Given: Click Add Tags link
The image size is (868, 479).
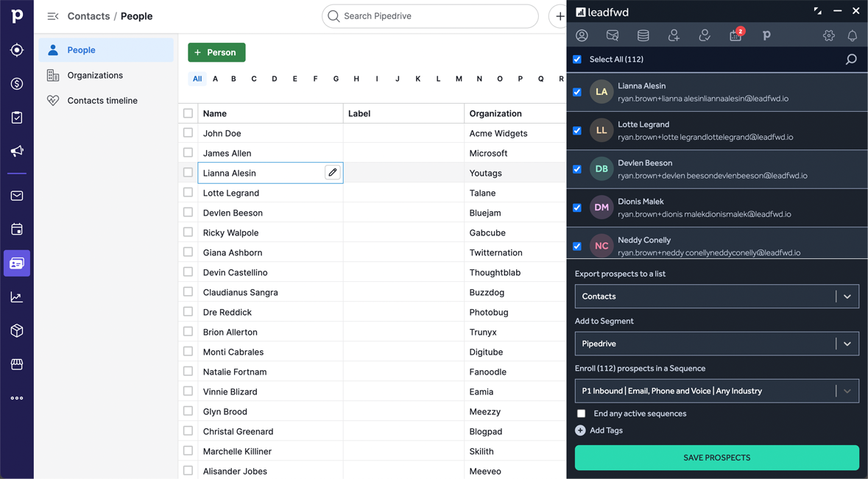Looking at the screenshot, I should point(599,430).
